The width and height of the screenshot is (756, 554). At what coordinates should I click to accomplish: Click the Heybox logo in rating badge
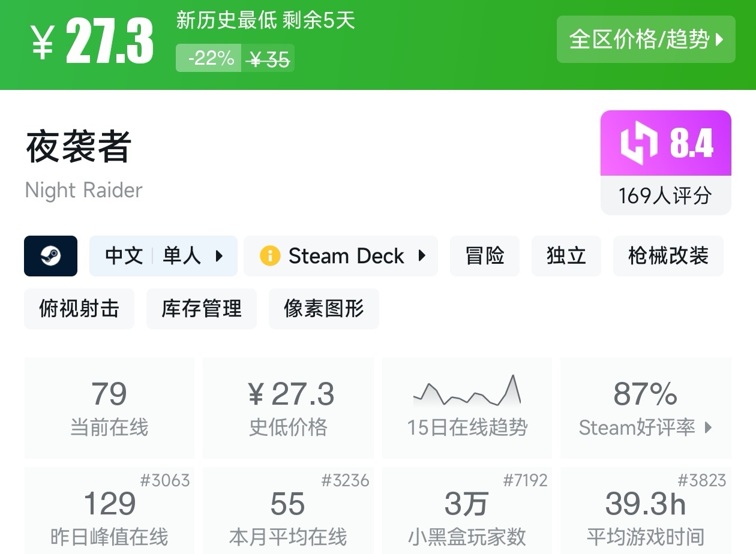coord(638,143)
